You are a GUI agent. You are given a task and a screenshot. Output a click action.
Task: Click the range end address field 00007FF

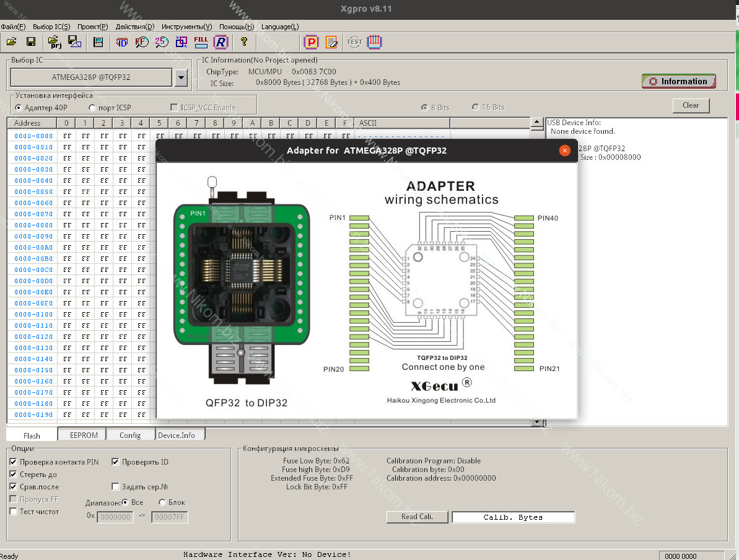point(170,517)
